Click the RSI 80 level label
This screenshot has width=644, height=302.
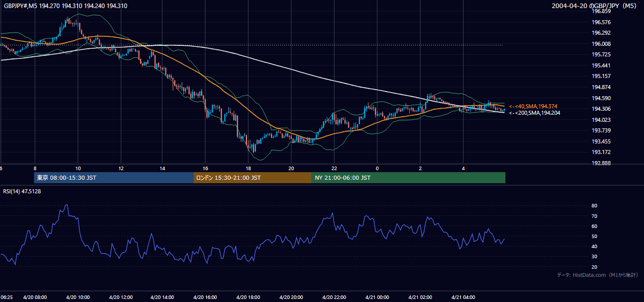pos(595,206)
